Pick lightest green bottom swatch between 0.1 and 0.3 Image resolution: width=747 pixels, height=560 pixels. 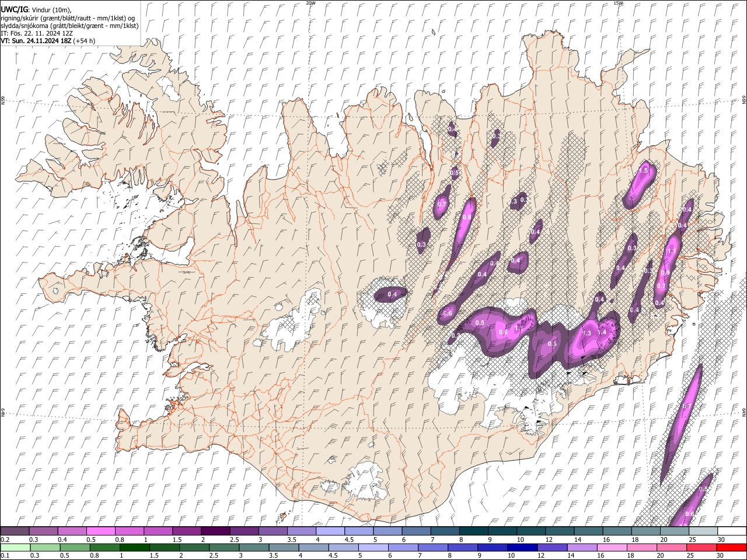pos(15,547)
